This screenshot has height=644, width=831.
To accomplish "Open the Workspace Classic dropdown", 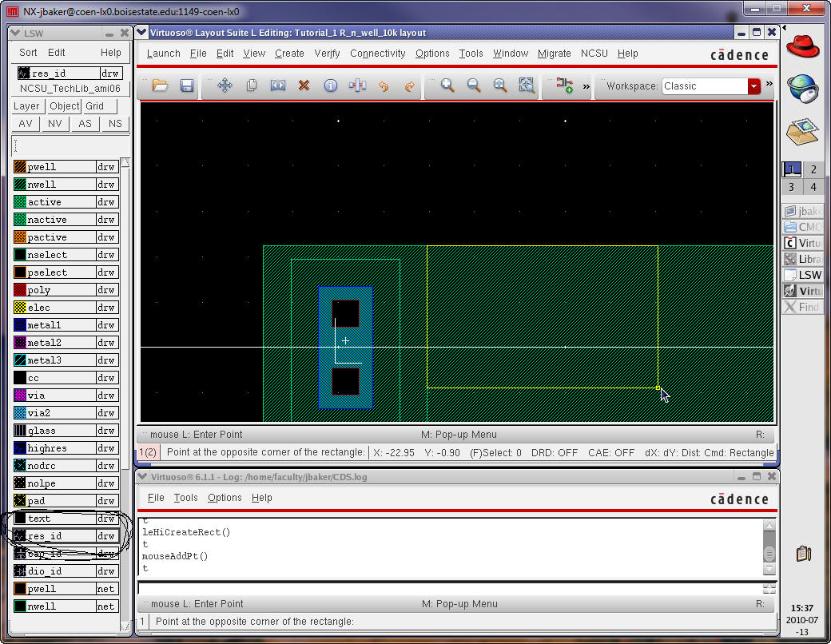I will [x=753, y=86].
